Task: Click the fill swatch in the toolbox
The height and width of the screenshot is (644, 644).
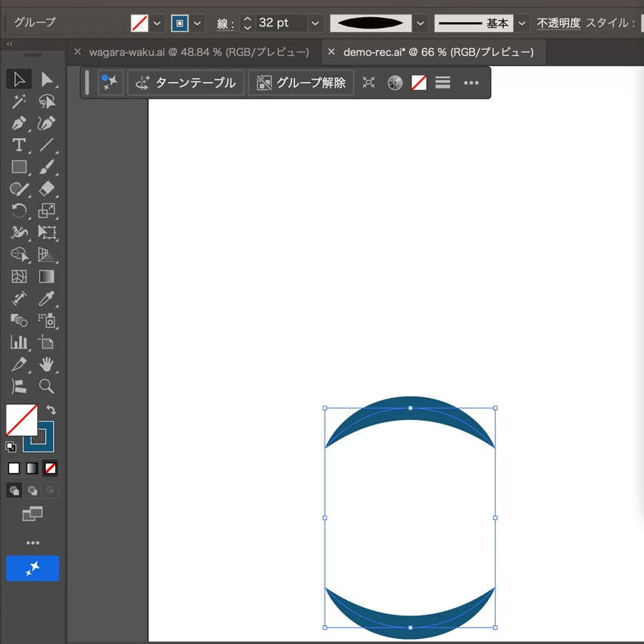Action: click(21, 420)
